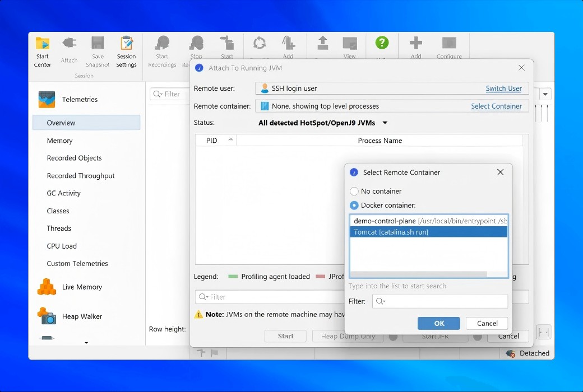Close the Attach To Running JVM dialog
Screen dimensions: 583x392
click(522, 68)
